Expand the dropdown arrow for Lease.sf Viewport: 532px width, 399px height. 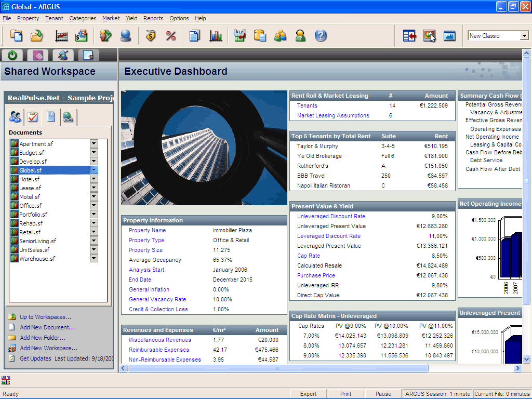[x=94, y=188]
